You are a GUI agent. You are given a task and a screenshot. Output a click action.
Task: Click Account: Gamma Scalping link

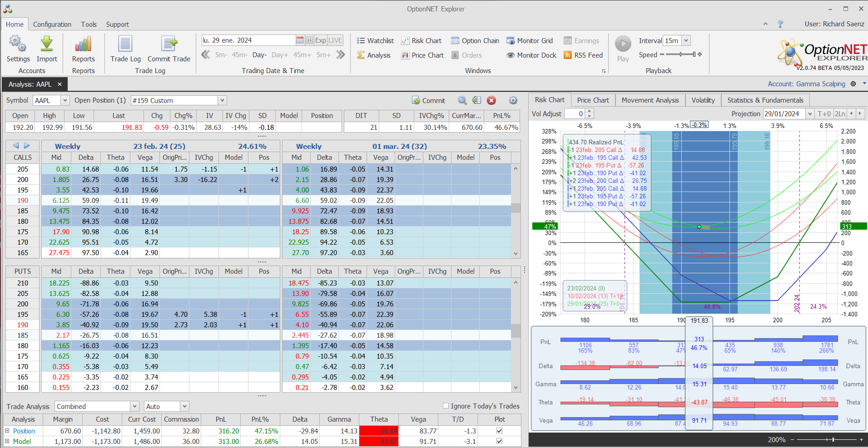pos(806,84)
